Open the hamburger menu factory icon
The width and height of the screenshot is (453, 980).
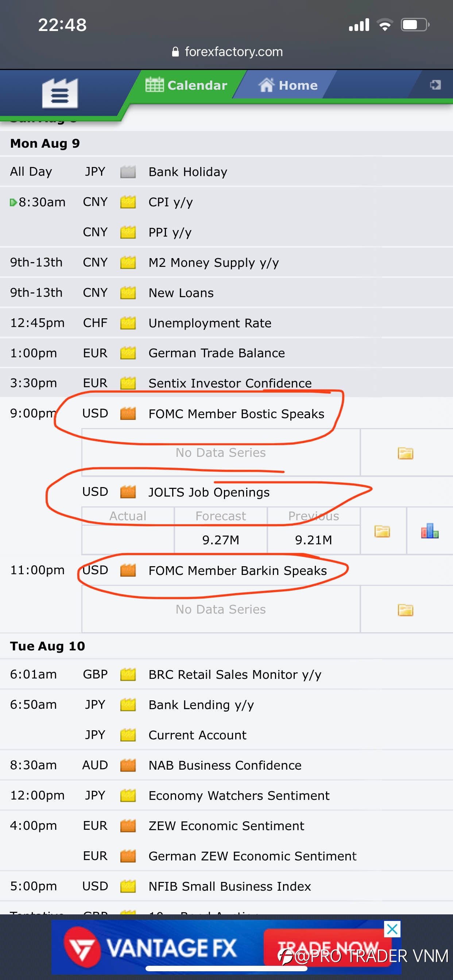[x=60, y=93]
